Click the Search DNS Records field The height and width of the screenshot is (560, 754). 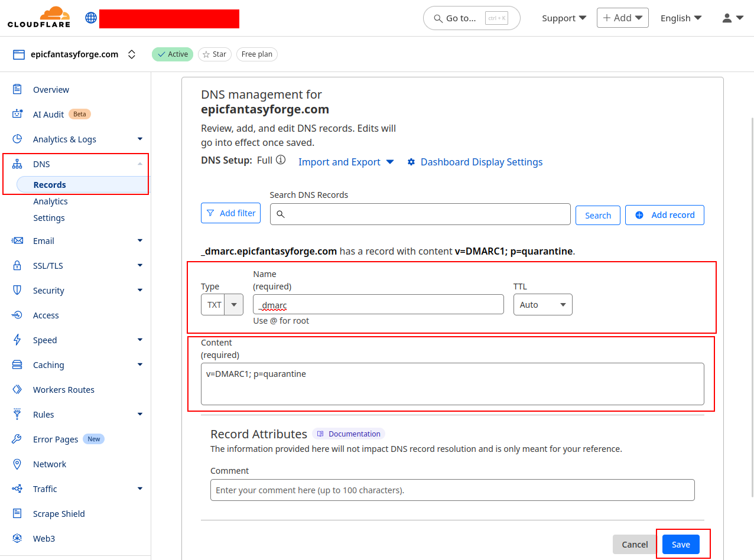click(x=420, y=214)
